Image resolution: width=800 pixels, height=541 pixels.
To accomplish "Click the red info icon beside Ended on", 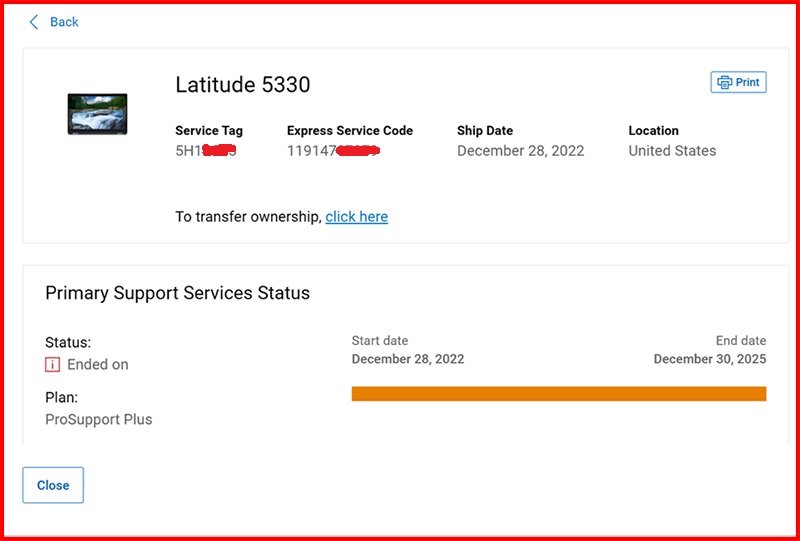I will point(53,364).
